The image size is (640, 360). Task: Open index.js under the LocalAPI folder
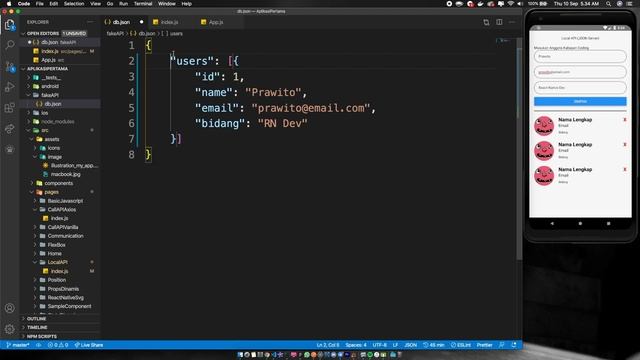59,271
